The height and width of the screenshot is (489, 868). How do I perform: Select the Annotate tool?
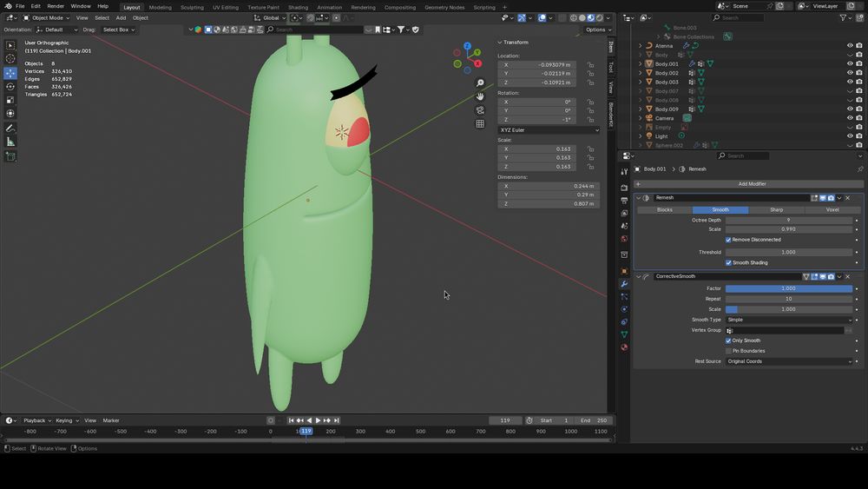coord(10,129)
